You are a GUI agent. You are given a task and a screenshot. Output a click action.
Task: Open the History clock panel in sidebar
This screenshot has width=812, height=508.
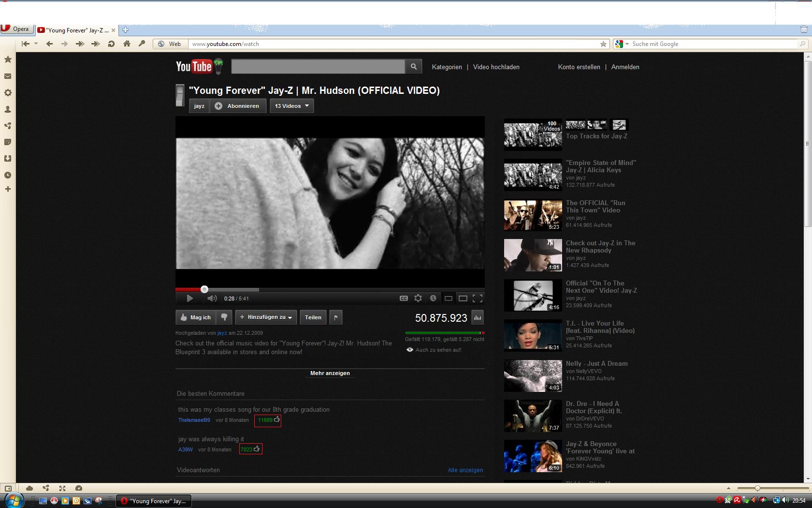point(8,175)
